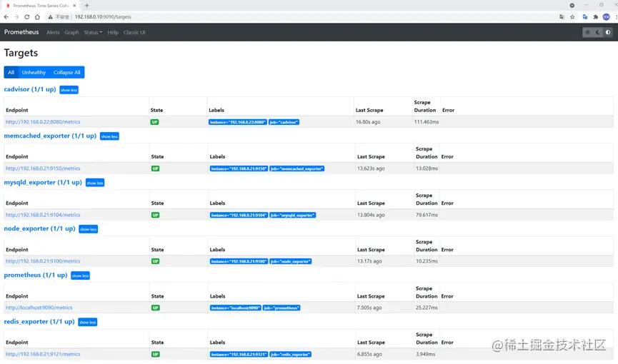Open the redis_exporter (1/1 up) heading

coord(39,321)
